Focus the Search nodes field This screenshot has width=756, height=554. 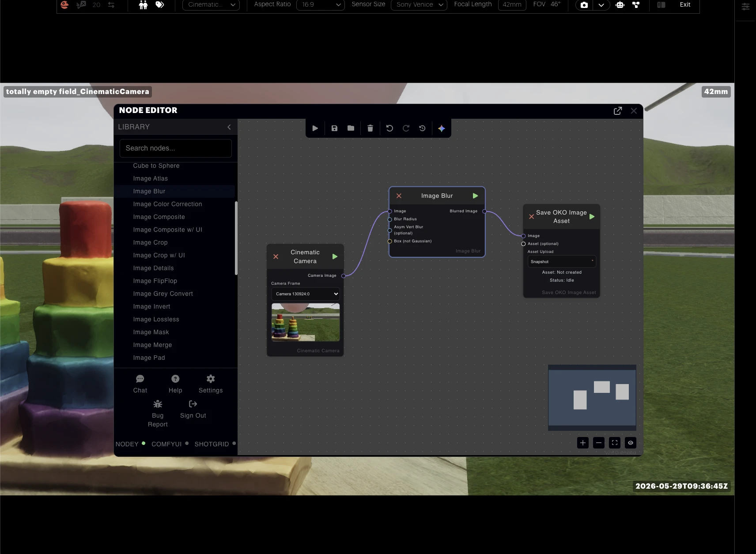[176, 148]
